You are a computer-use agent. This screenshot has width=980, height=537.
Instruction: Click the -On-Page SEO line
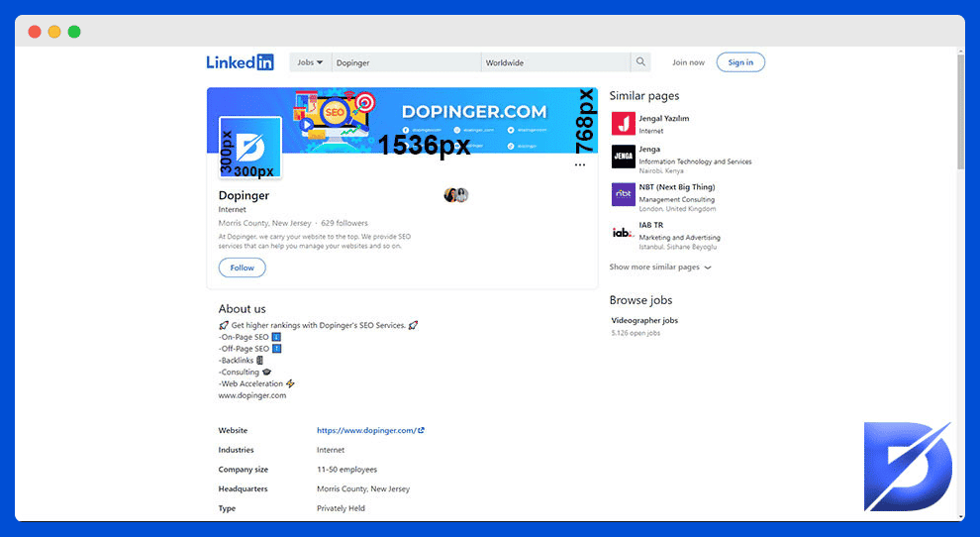pyautogui.click(x=249, y=337)
